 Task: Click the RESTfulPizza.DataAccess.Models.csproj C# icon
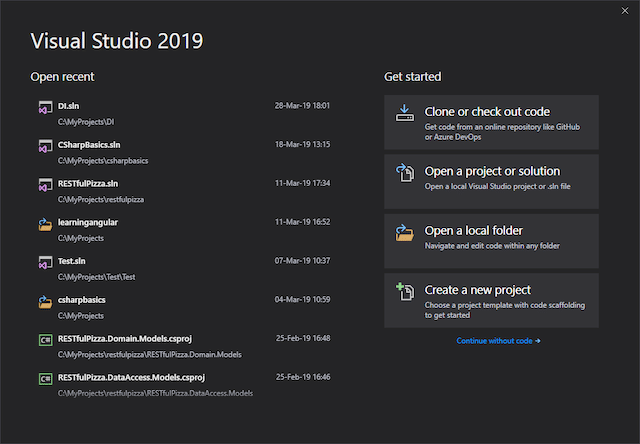(45, 379)
